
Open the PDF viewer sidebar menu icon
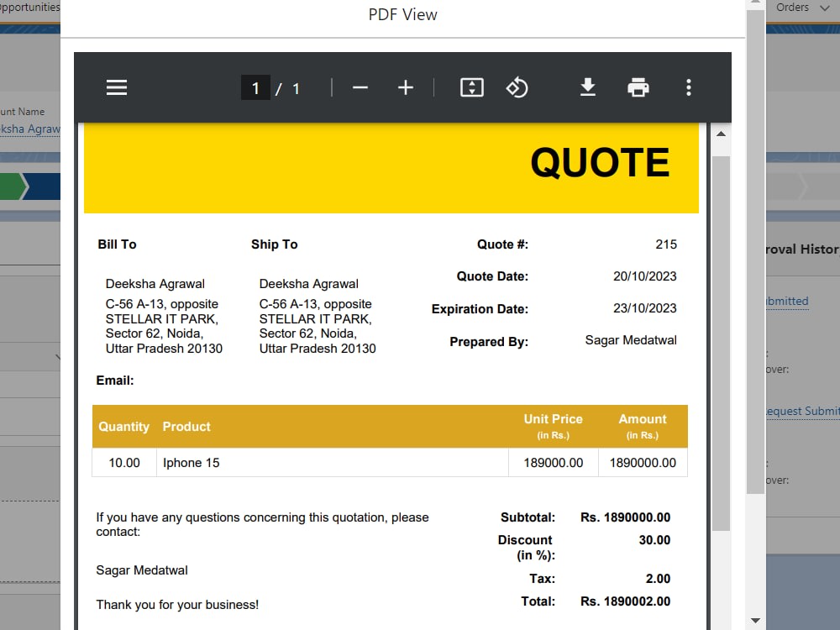116,87
